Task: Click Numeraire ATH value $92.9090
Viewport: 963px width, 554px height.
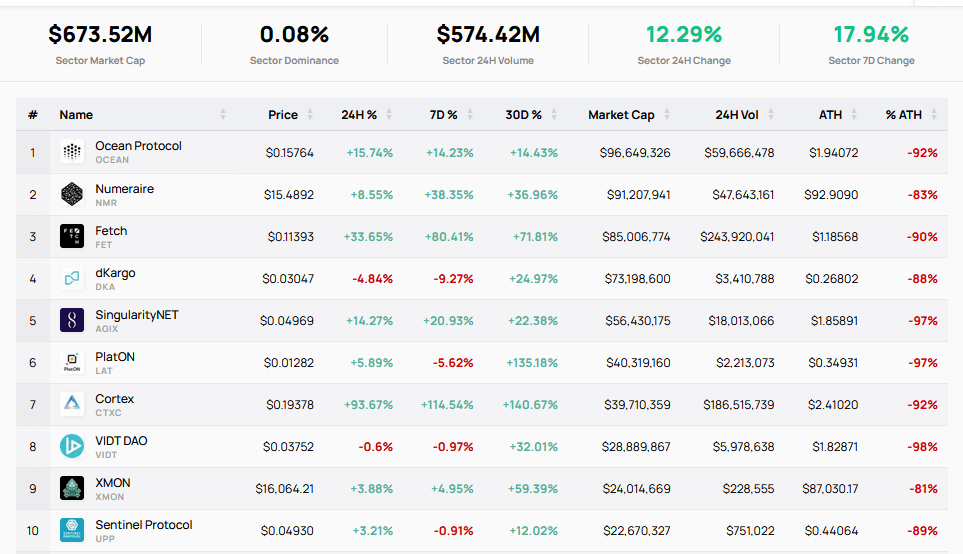Action: pos(831,195)
